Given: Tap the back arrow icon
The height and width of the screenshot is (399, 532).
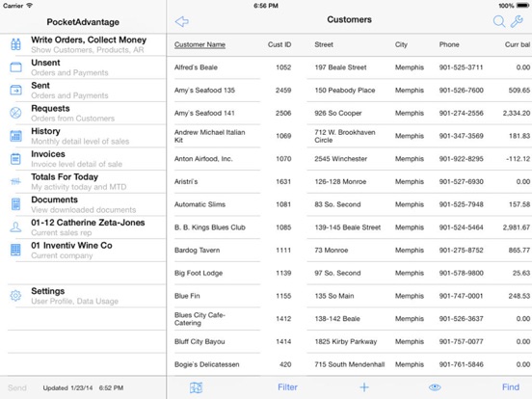Looking at the screenshot, I should click(182, 22).
